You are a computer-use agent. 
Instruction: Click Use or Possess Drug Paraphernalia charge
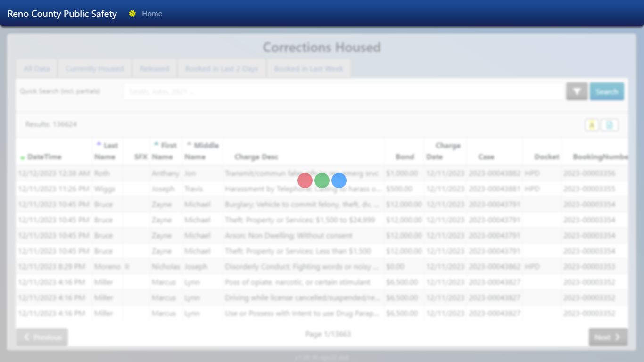click(x=302, y=313)
